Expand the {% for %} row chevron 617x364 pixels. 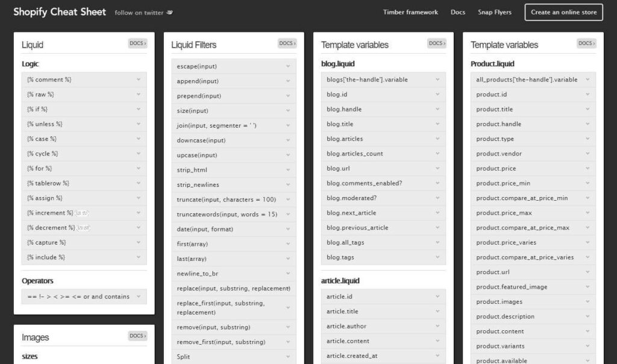tap(139, 168)
